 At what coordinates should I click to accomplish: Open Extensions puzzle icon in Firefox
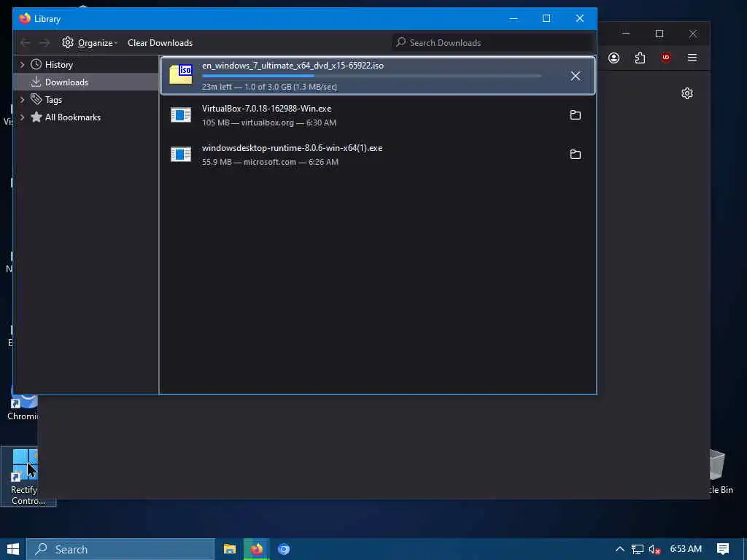click(x=640, y=58)
